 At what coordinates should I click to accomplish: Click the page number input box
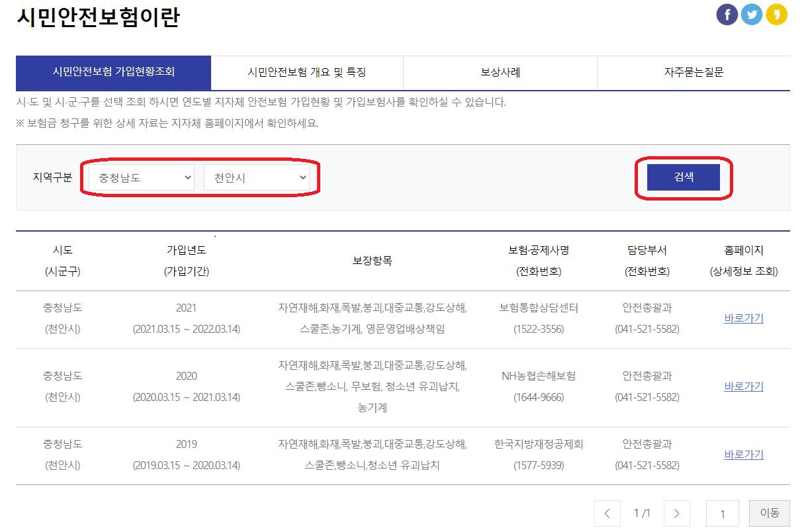click(x=722, y=513)
